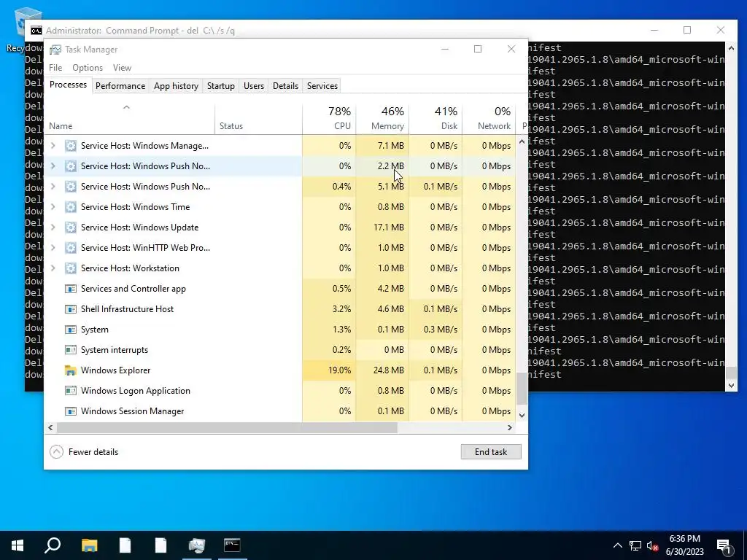Switch to Task Manager taskbar icon

pyautogui.click(x=196, y=545)
